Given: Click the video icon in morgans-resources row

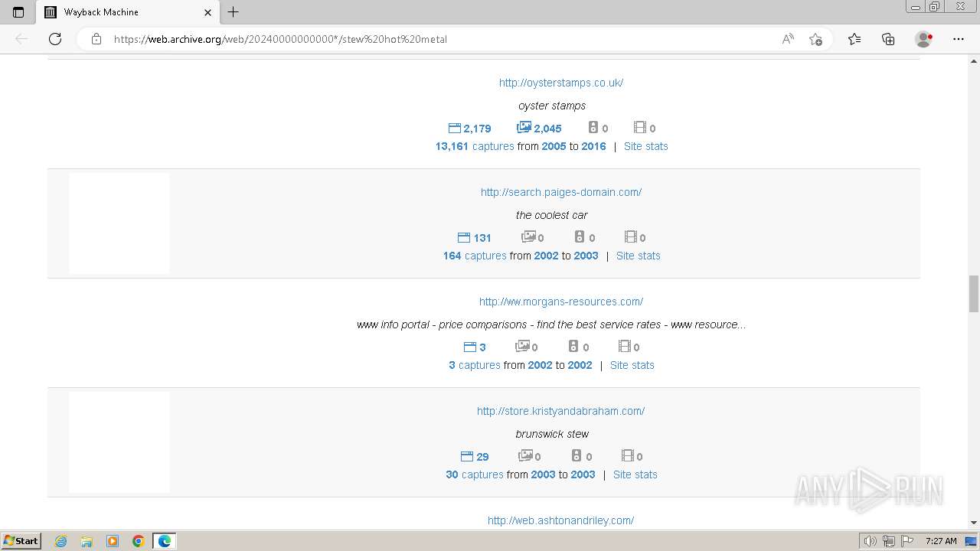Looking at the screenshot, I should coord(625,347).
